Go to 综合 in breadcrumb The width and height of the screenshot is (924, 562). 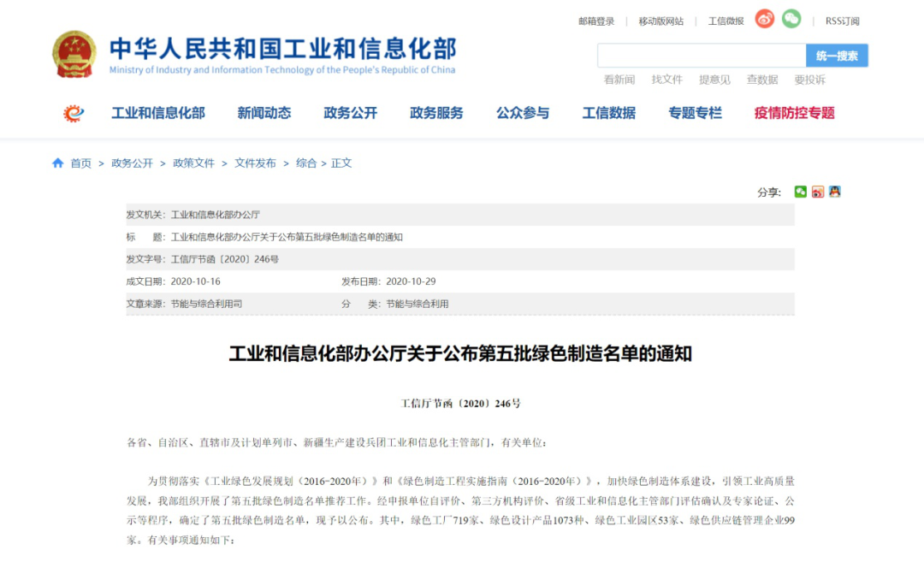point(306,163)
